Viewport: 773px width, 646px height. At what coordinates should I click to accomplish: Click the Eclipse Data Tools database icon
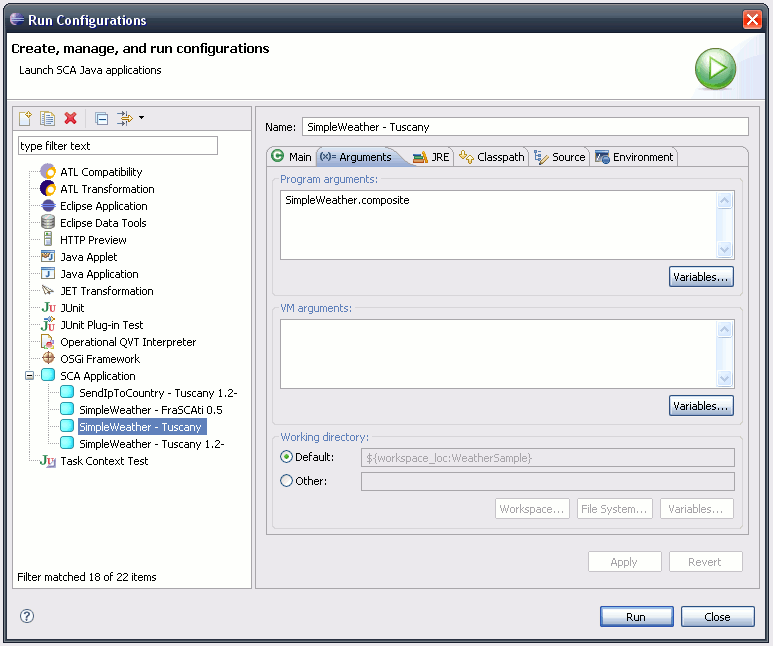48,222
